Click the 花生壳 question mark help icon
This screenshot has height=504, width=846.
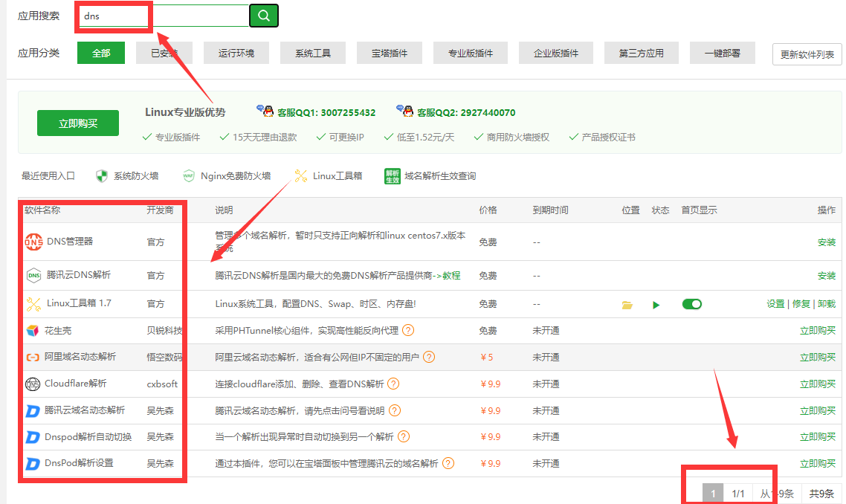[x=408, y=330]
